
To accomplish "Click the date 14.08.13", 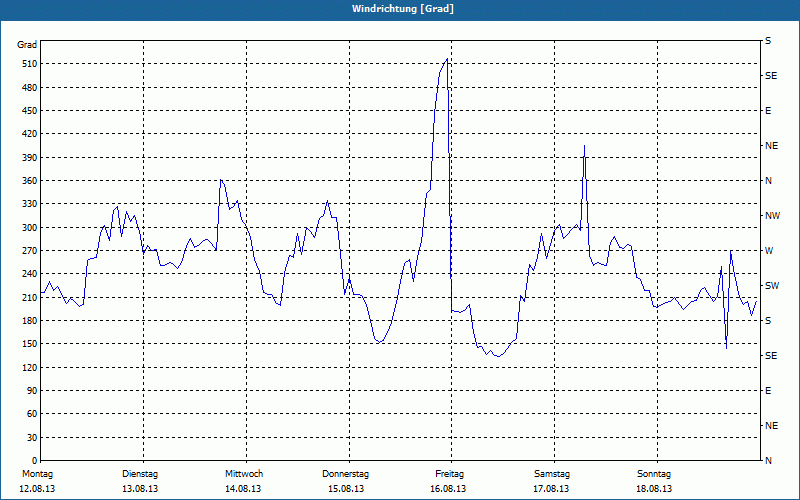I will 243,489.
